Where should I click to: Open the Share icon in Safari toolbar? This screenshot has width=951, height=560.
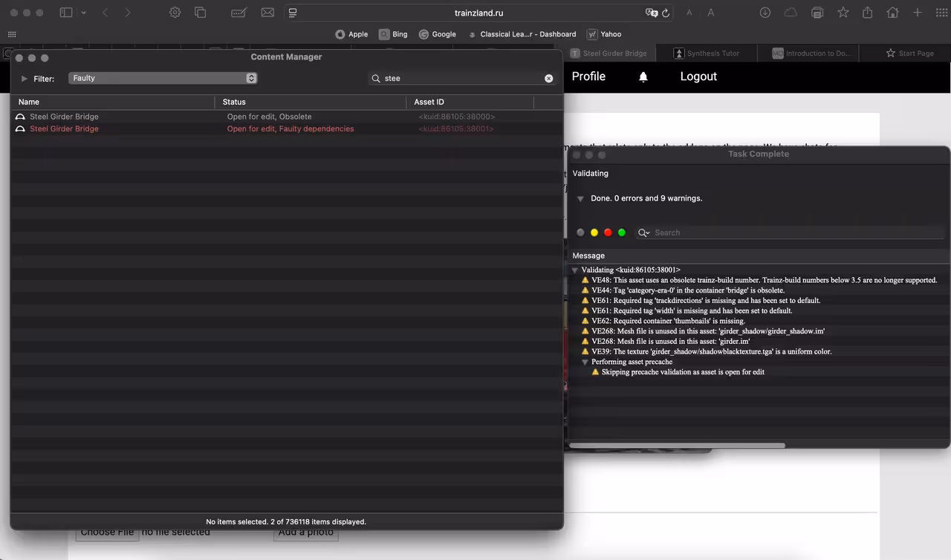click(x=868, y=13)
